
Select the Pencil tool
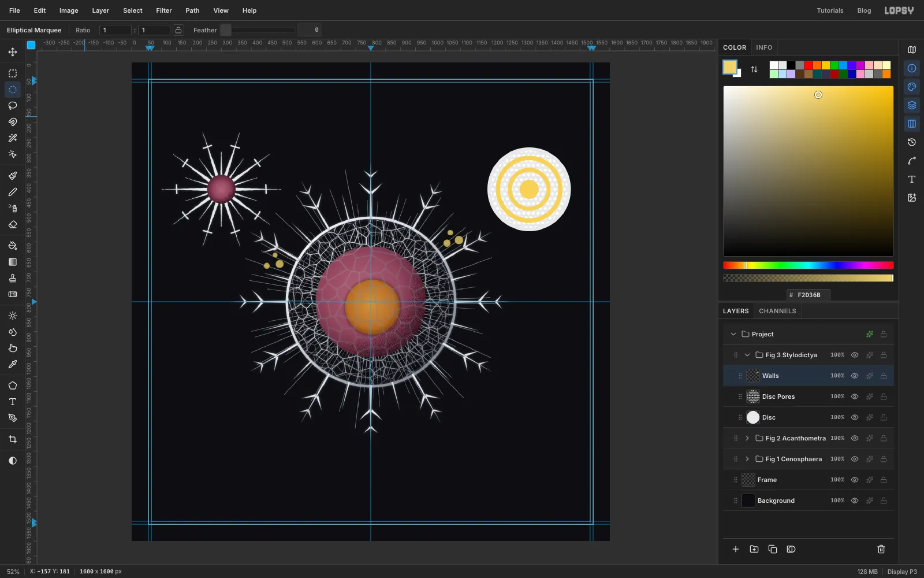click(x=13, y=192)
